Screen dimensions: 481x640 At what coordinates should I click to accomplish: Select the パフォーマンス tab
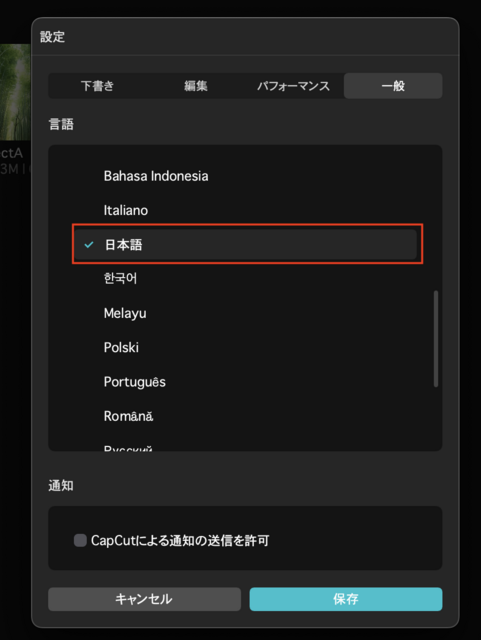pyautogui.click(x=294, y=86)
